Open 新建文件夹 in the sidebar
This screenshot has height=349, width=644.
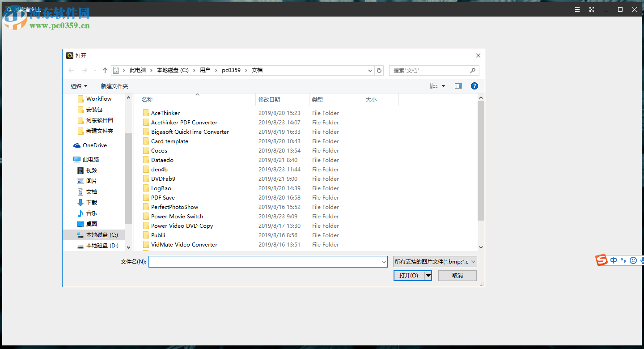click(95, 131)
